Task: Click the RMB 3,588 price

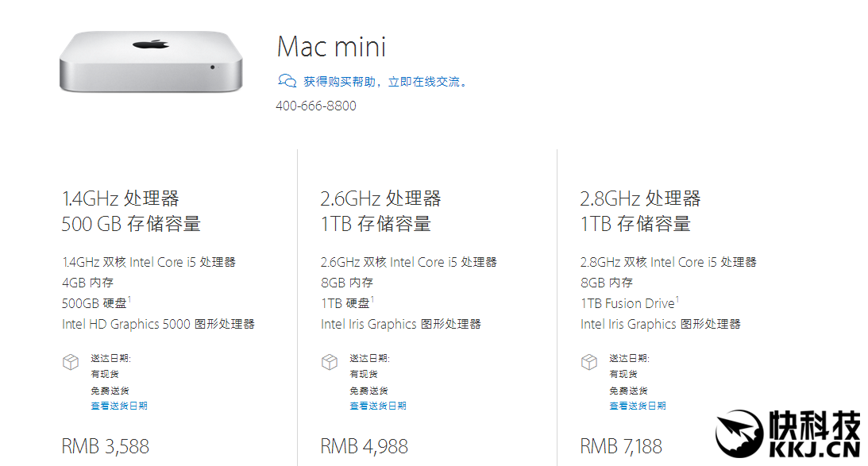Action: (106, 446)
